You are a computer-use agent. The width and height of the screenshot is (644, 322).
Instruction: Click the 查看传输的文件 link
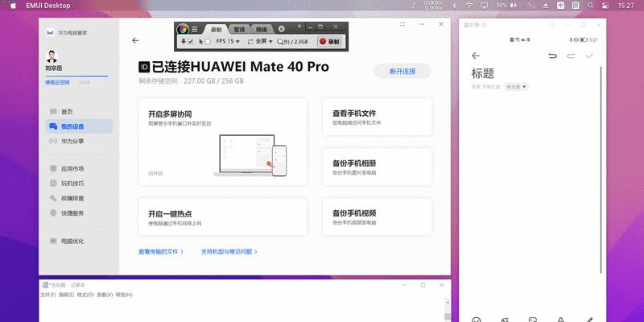pyautogui.click(x=160, y=251)
